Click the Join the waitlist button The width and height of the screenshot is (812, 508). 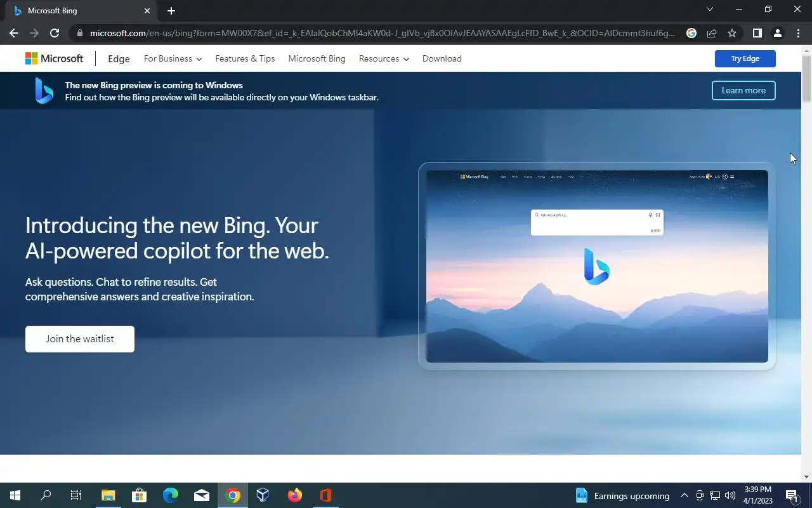click(x=80, y=339)
